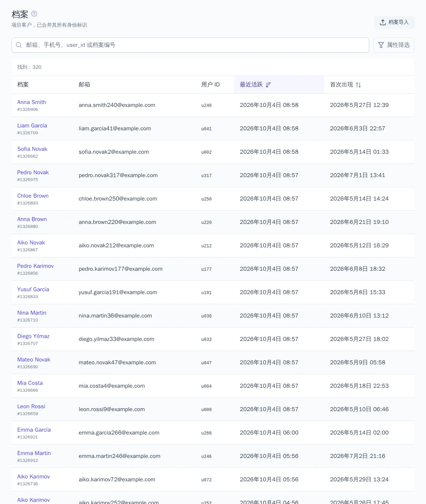This screenshot has height=504, width=426.
Task: Open Yusuf García's profile
Action: (33, 289)
